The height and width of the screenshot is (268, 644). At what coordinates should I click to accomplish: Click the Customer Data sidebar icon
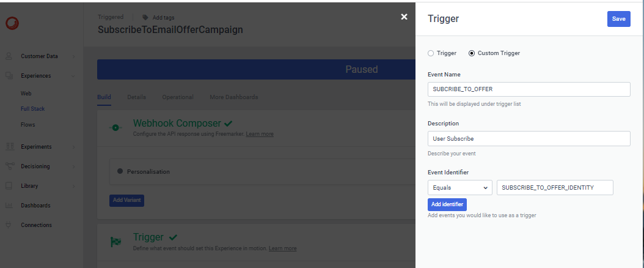9,56
